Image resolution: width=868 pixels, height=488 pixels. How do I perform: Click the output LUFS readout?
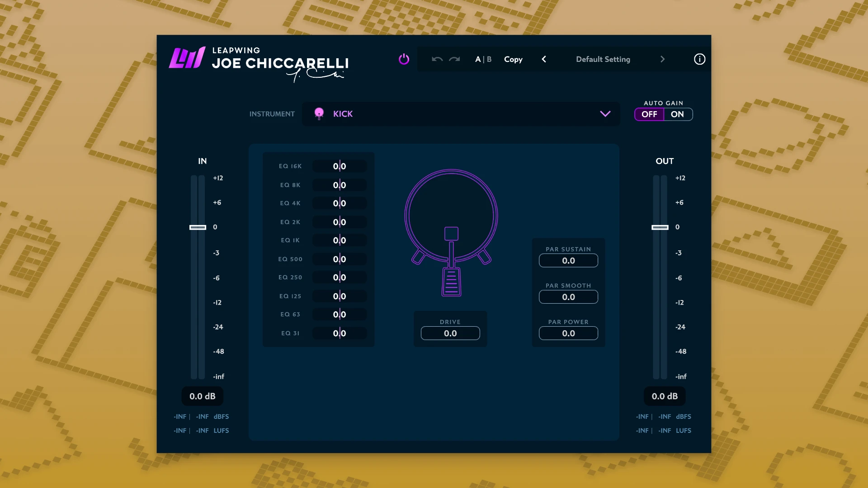click(664, 431)
